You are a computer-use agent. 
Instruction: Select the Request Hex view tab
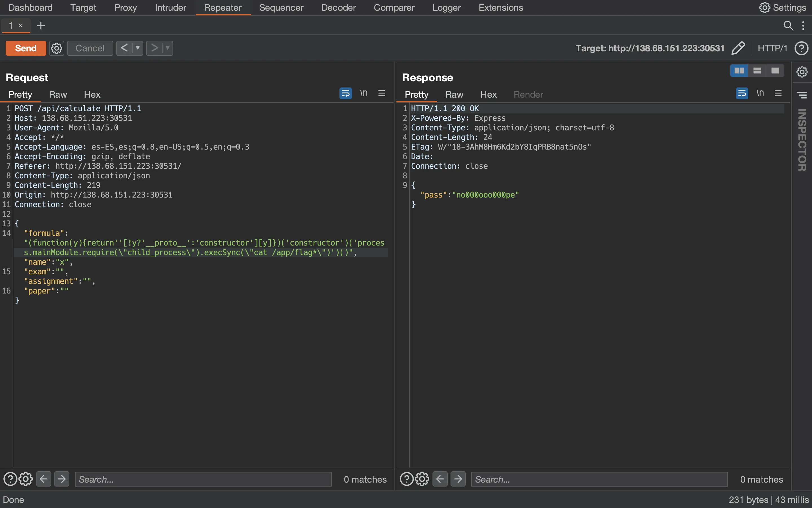click(92, 95)
